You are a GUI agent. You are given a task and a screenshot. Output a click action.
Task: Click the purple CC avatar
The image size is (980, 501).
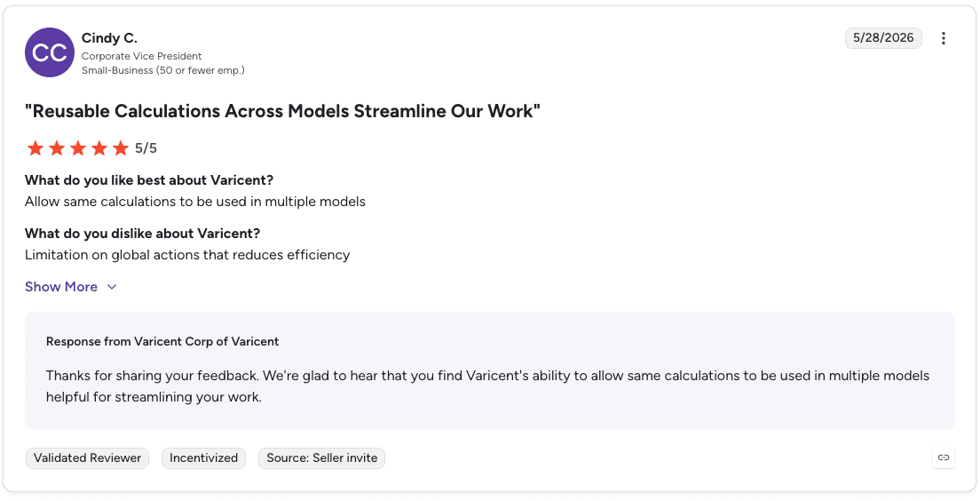coord(50,52)
